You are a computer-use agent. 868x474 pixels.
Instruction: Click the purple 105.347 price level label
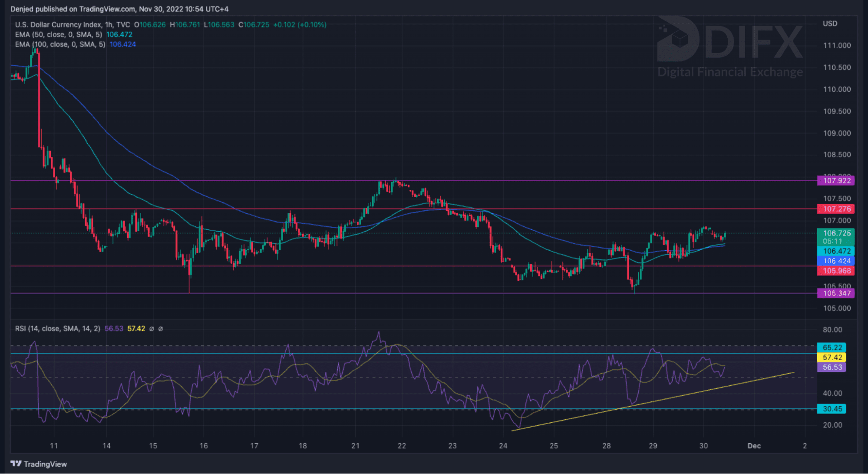pyautogui.click(x=836, y=293)
